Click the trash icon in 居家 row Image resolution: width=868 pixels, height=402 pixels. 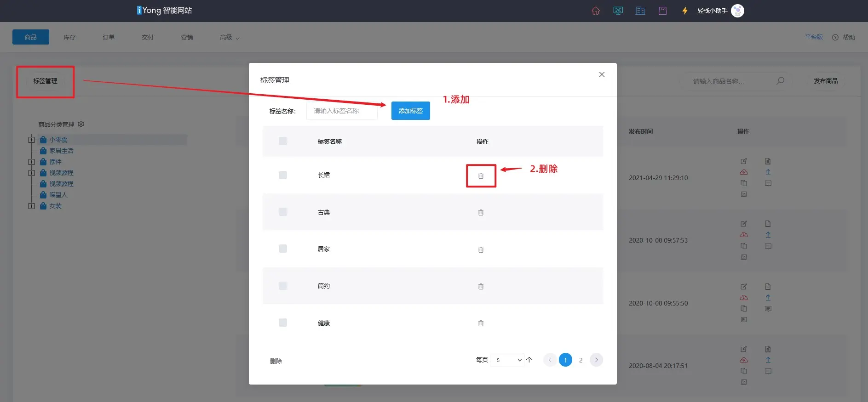click(x=481, y=250)
